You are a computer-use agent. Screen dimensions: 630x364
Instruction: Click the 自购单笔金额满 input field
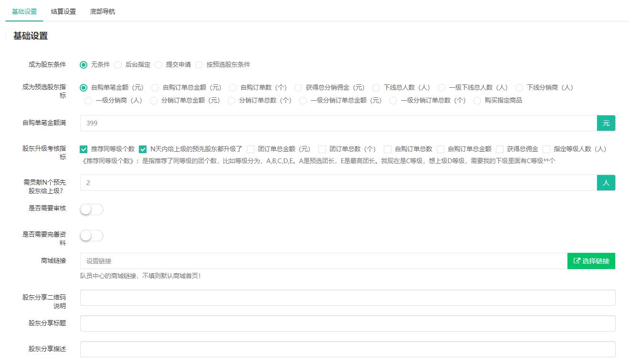pos(338,123)
